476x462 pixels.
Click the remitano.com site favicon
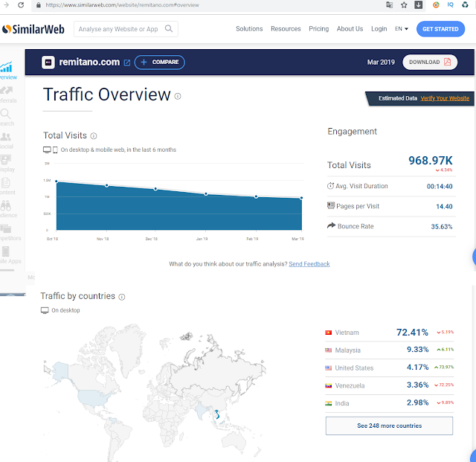coord(48,62)
